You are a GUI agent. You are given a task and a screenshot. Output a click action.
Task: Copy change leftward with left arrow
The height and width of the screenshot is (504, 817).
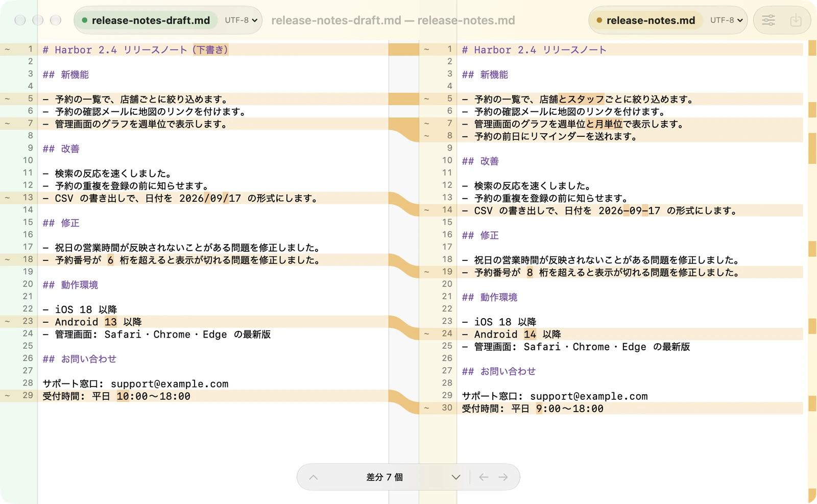click(x=484, y=477)
